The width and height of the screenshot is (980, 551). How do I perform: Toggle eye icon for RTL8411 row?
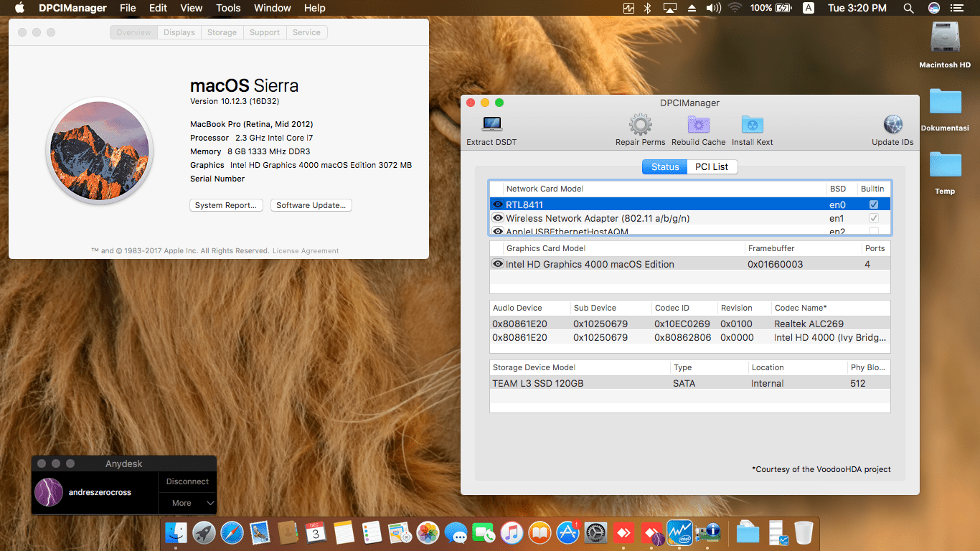click(497, 204)
